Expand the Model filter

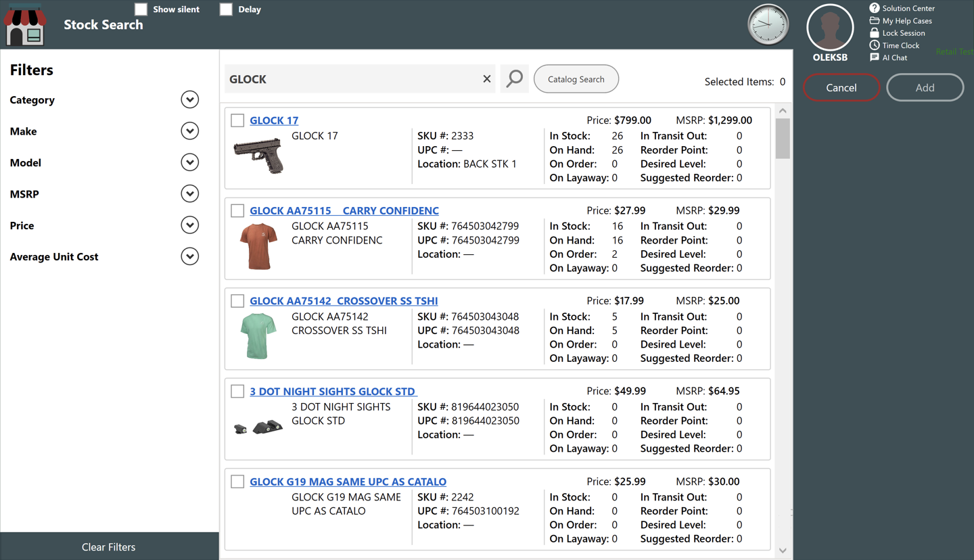coord(190,162)
